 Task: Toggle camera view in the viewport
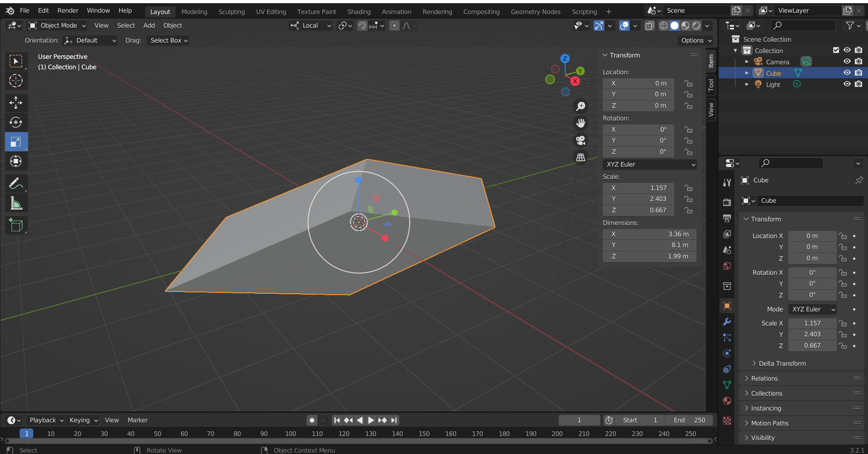580,140
